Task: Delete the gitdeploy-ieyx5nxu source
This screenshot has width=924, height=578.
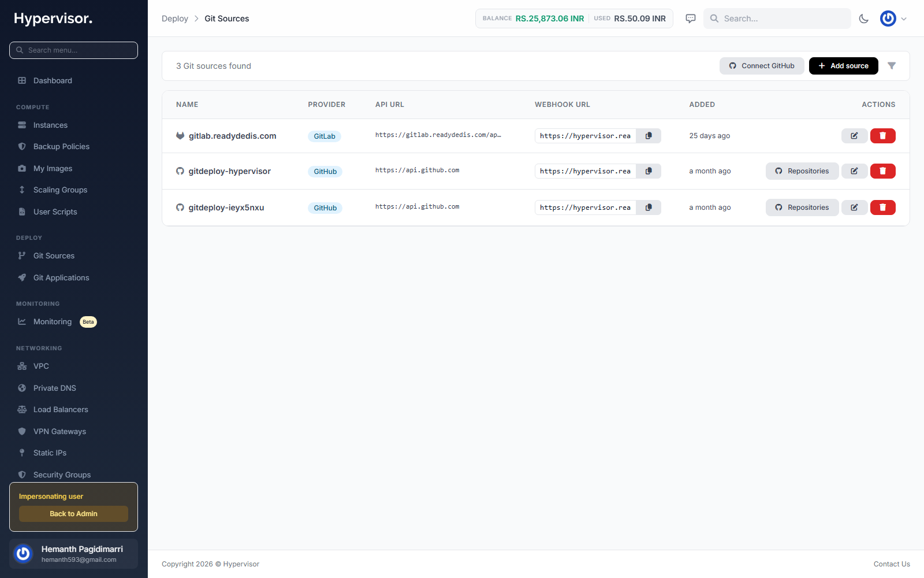Action: coord(882,208)
